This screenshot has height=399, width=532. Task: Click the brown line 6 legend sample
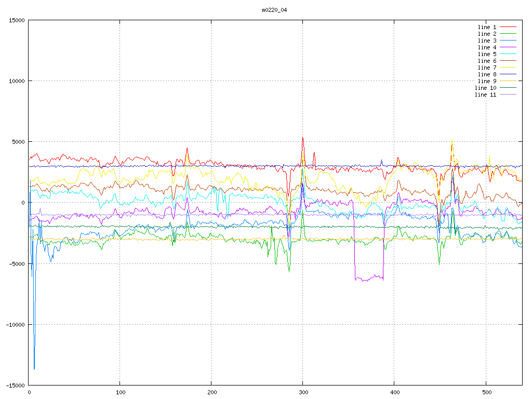tap(508, 61)
